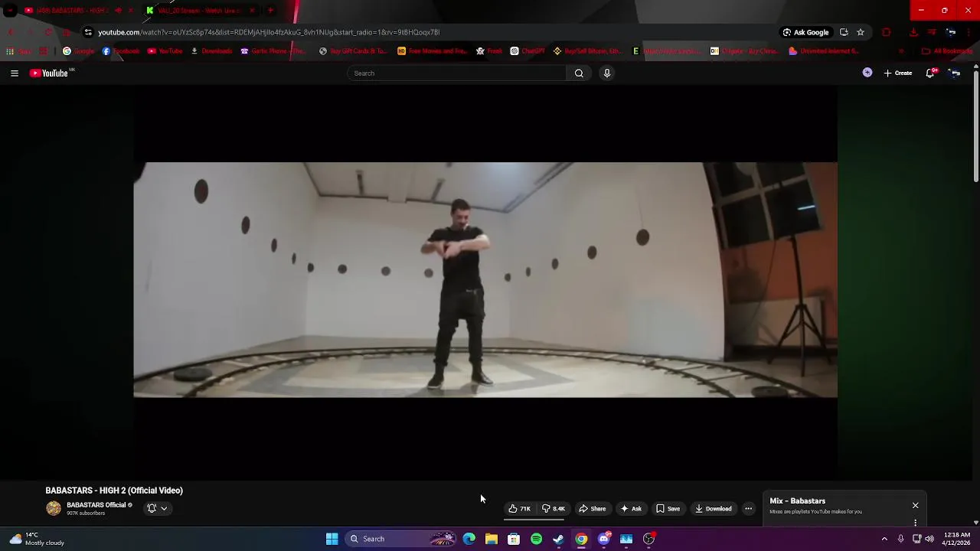Open browser downloads icon in toolbar

[x=913, y=32]
